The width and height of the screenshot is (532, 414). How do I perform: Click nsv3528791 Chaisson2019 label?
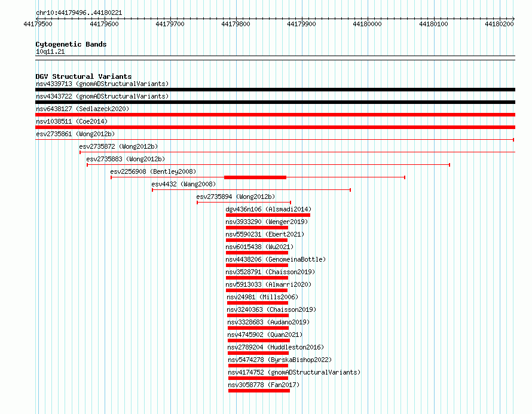270,272
